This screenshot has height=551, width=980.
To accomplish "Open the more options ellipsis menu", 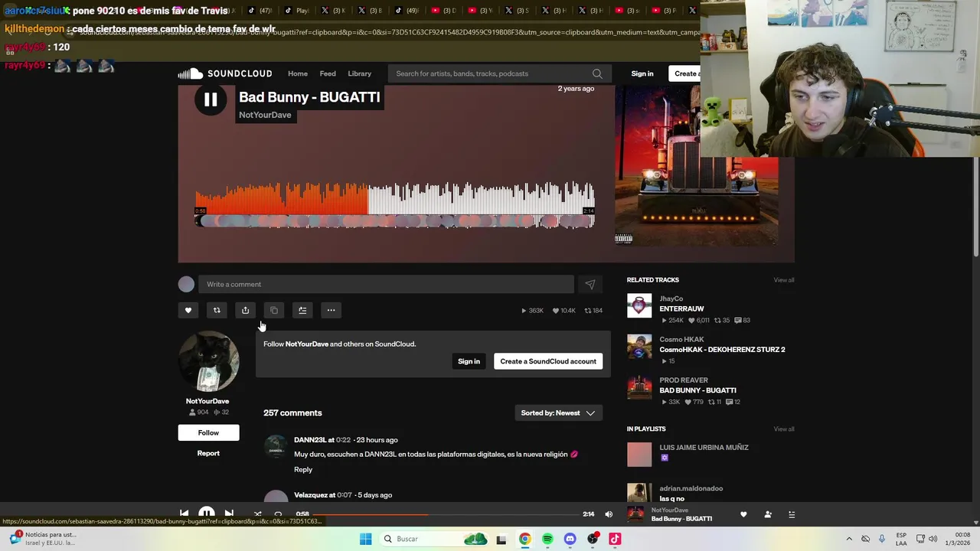I will point(331,310).
